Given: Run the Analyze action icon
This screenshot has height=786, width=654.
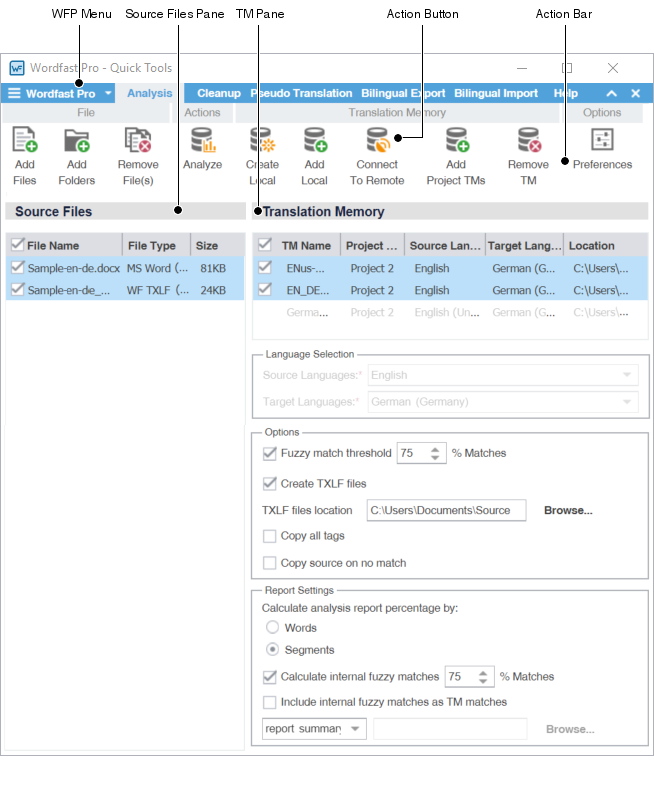Looking at the screenshot, I should [x=203, y=139].
